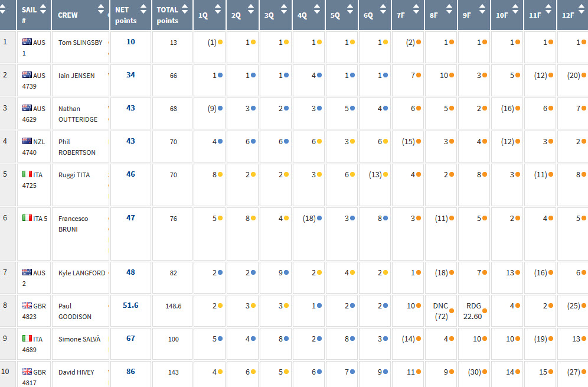
Task: Select the NET points column header
Action: (x=125, y=15)
